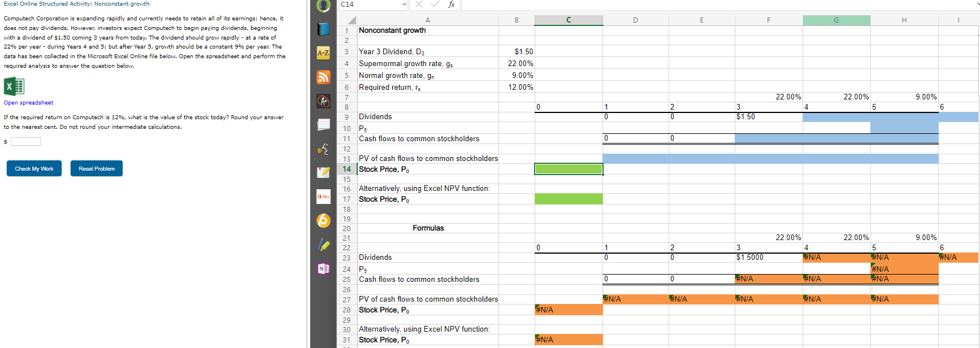The height and width of the screenshot is (348, 980).
Task: Click the dollar answer input field
Action: (x=25, y=142)
